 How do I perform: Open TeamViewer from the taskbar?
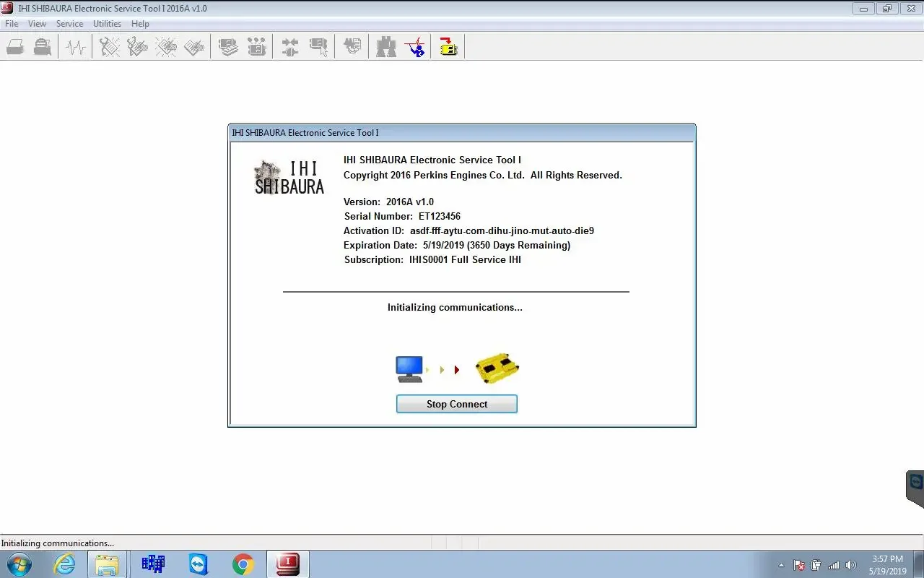coord(199,564)
